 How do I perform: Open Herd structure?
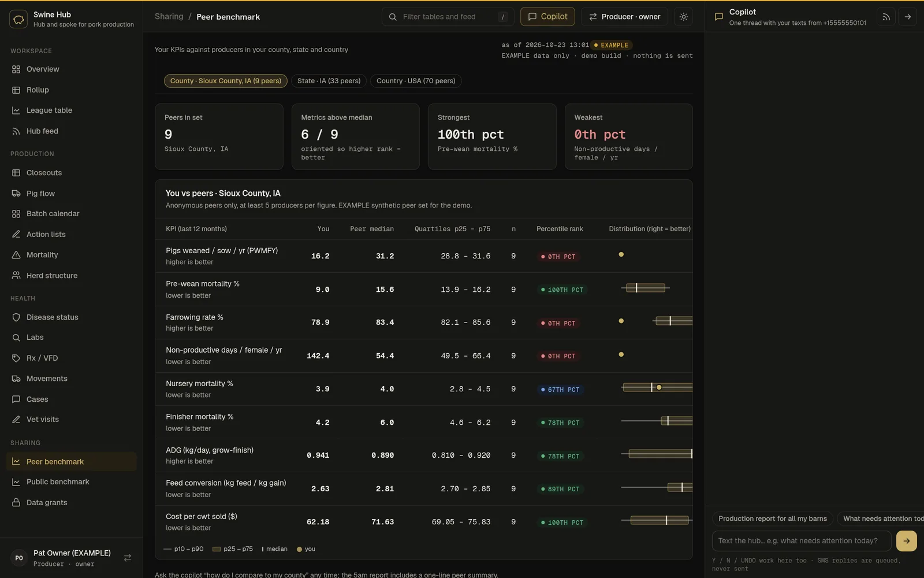(72, 276)
